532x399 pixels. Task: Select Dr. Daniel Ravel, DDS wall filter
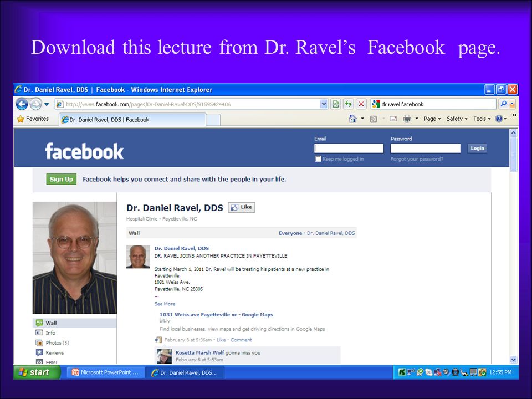click(331, 233)
